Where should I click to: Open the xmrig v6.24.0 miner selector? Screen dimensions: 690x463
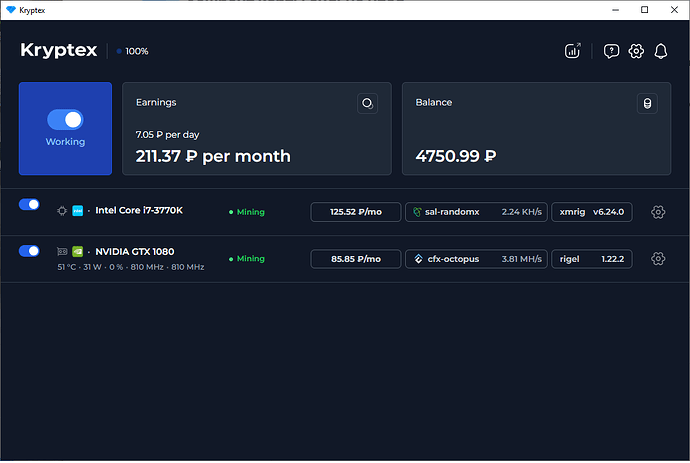(x=591, y=212)
